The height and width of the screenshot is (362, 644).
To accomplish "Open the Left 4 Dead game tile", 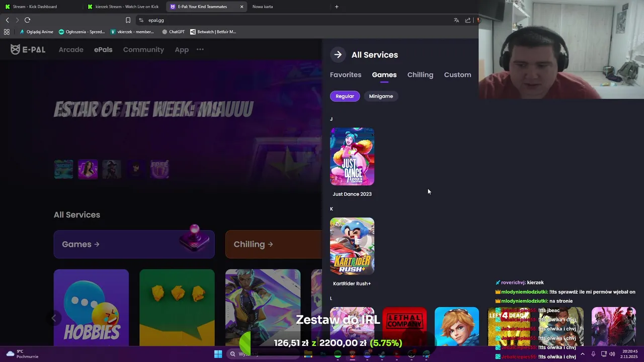I will (x=509, y=327).
